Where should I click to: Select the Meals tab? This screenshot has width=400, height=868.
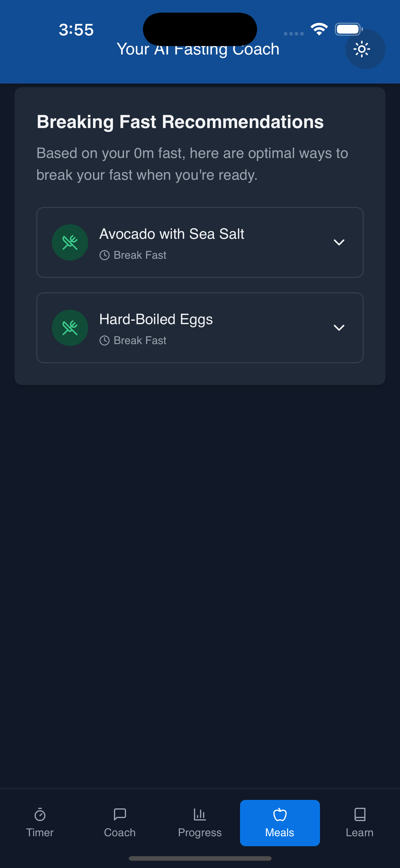[x=280, y=823]
